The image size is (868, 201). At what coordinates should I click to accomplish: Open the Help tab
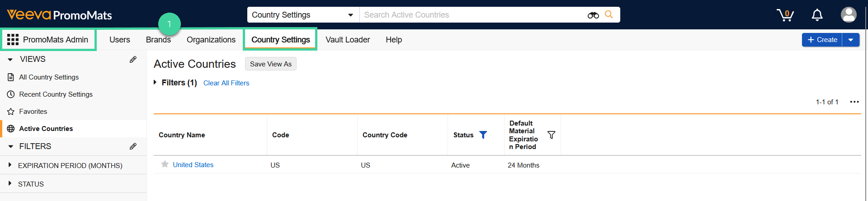point(394,40)
